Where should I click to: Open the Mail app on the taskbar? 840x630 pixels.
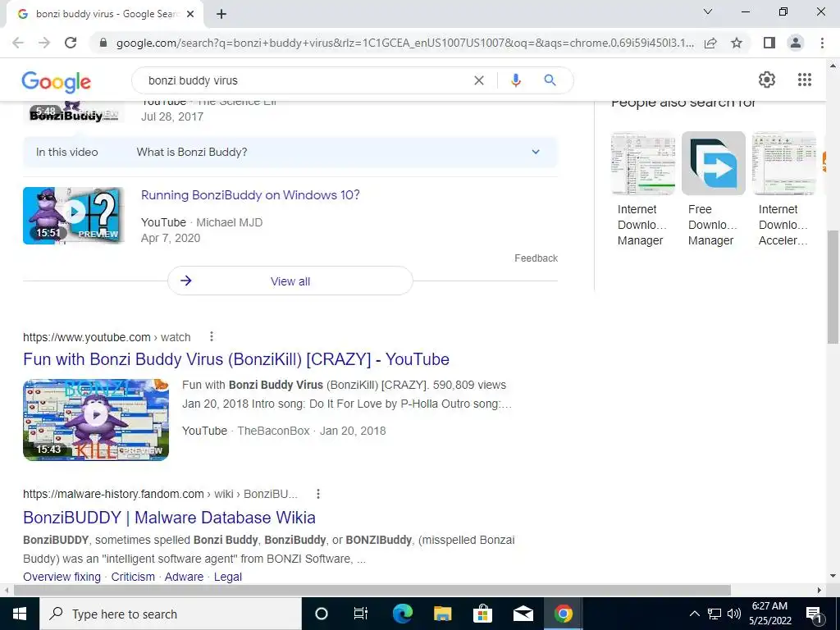pos(523,614)
